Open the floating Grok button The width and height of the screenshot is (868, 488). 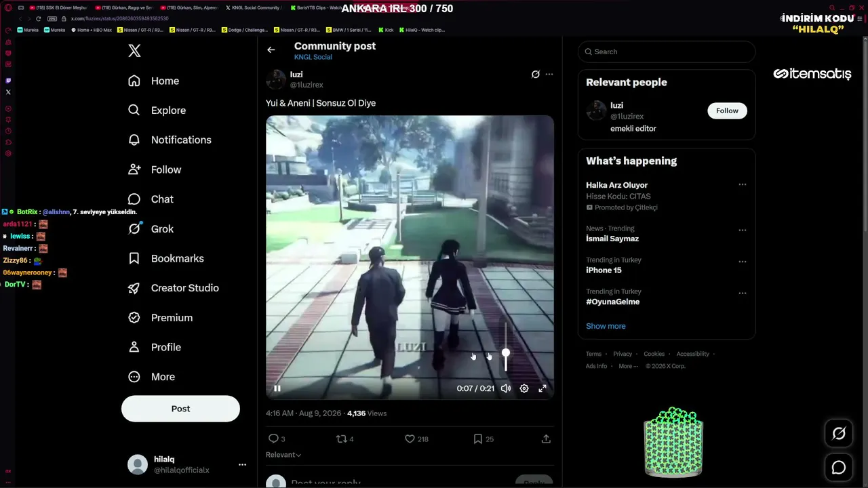click(839, 434)
